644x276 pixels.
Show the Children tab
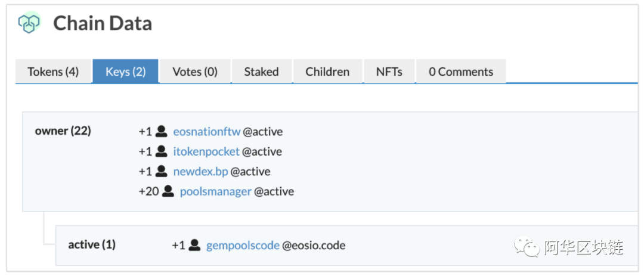(x=327, y=72)
